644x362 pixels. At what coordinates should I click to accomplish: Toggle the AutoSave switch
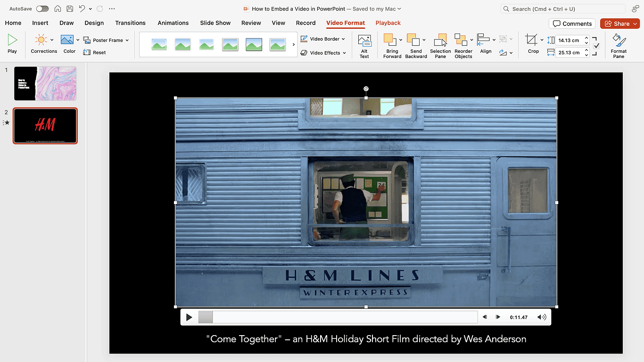pos(42,8)
